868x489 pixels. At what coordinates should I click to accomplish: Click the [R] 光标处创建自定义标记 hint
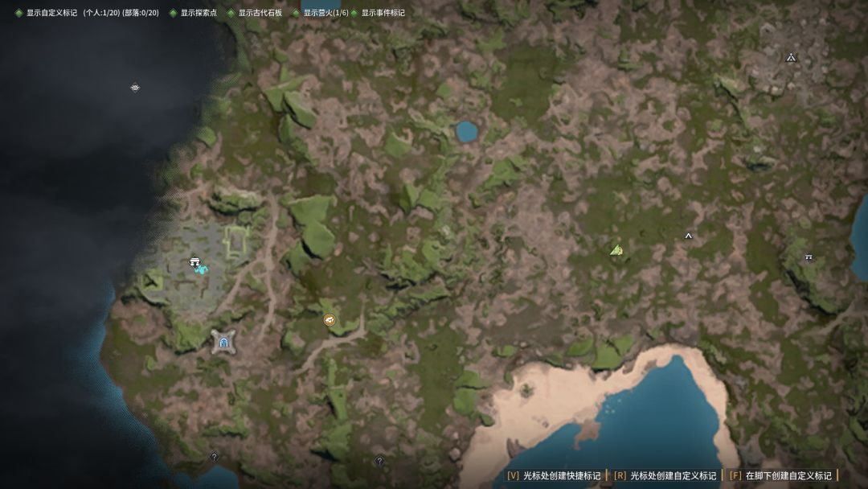click(665, 475)
